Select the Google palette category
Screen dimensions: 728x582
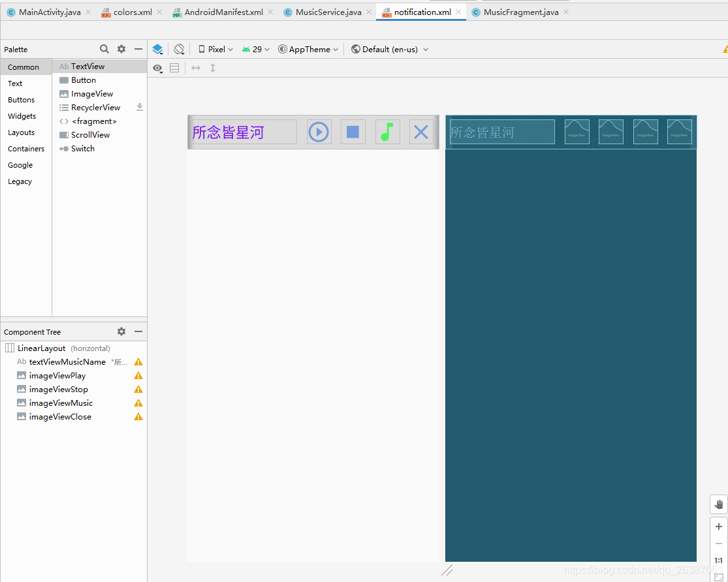[x=26, y=165]
